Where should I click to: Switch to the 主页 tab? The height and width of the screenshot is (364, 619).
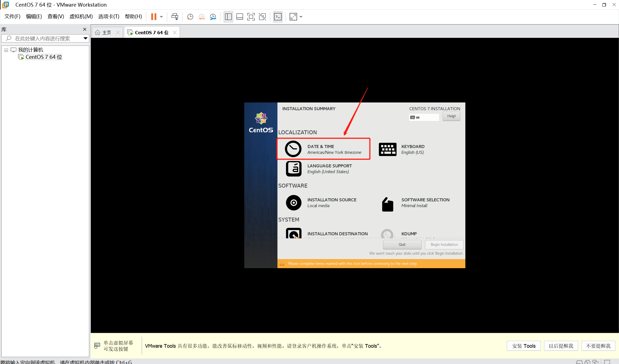click(107, 32)
